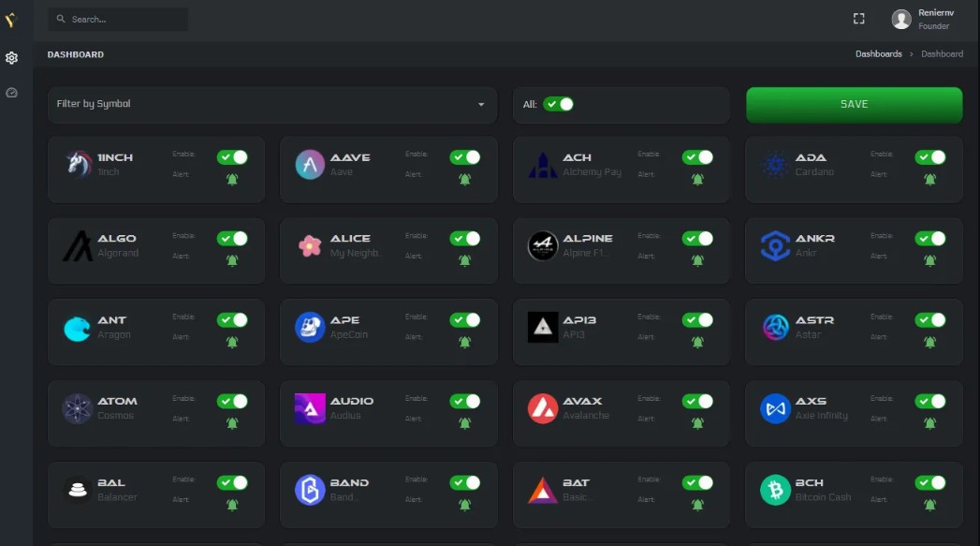Click the AAVE alert bell icon
The height and width of the screenshot is (546, 980).
tap(464, 179)
